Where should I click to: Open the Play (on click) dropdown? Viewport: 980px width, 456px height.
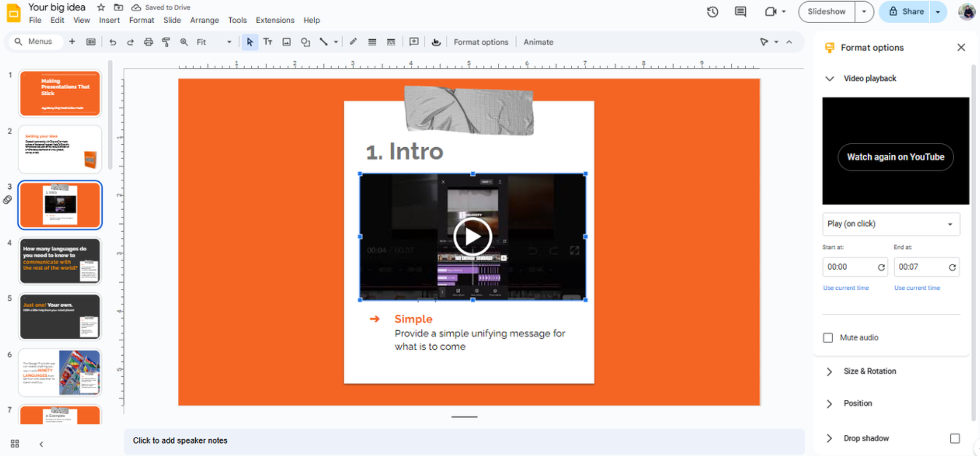(x=891, y=224)
